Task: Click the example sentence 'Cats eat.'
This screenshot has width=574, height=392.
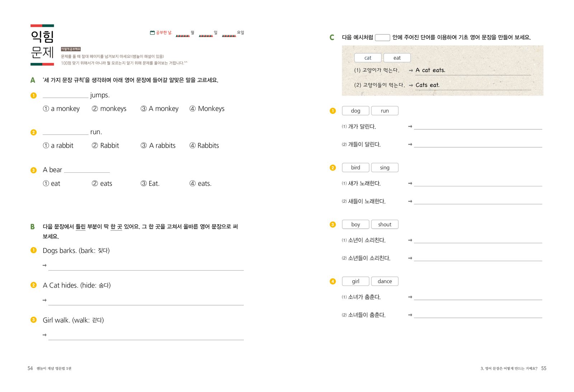Action: tap(427, 85)
